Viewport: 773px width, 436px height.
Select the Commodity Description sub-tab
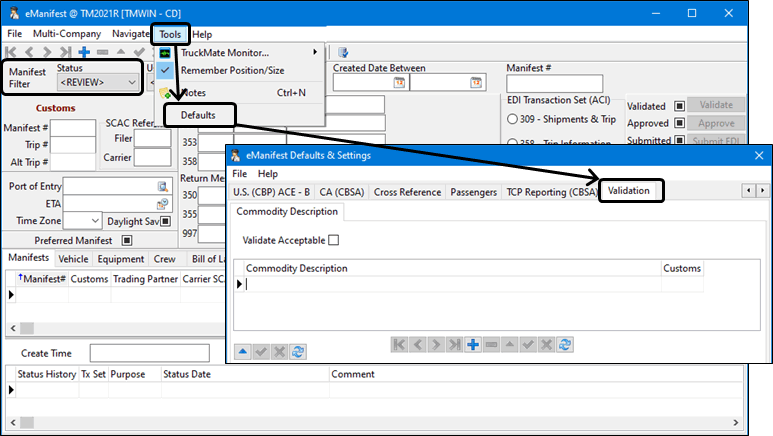coord(287,212)
